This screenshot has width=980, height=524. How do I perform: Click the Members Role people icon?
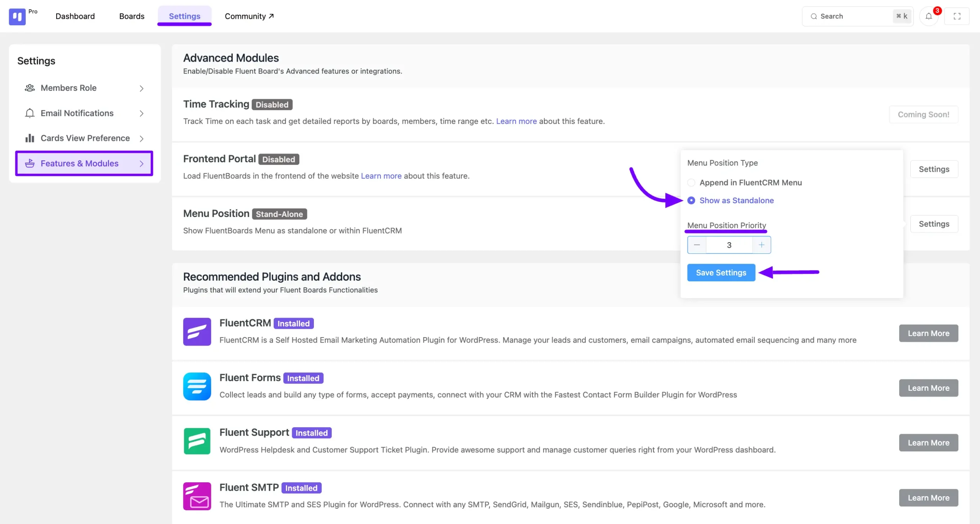coord(29,88)
